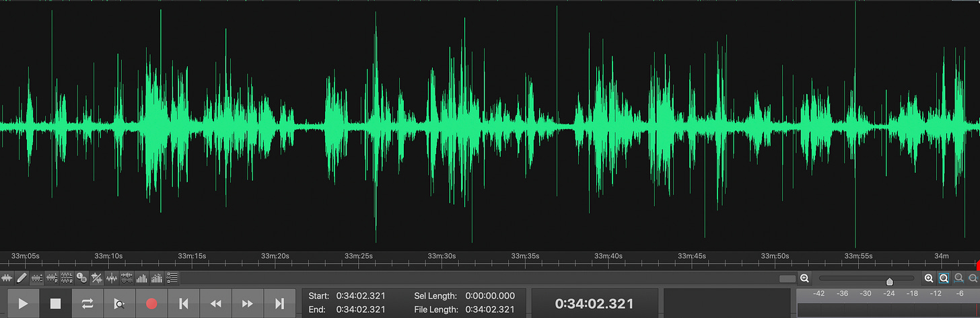Click the File Length value

tap(490, 310)
